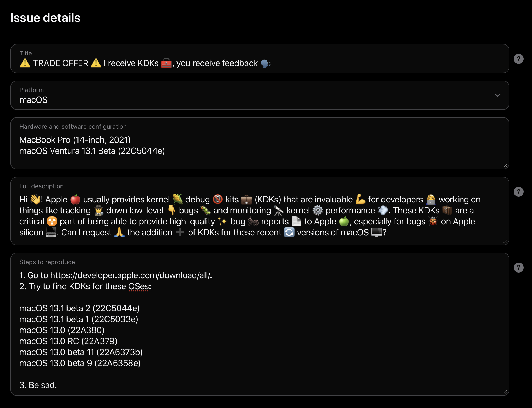
Task: Click the line 'macOS 13.1 beta 1 (22C5033e)'
Action: pyautogui.click(x=79, y=319)
